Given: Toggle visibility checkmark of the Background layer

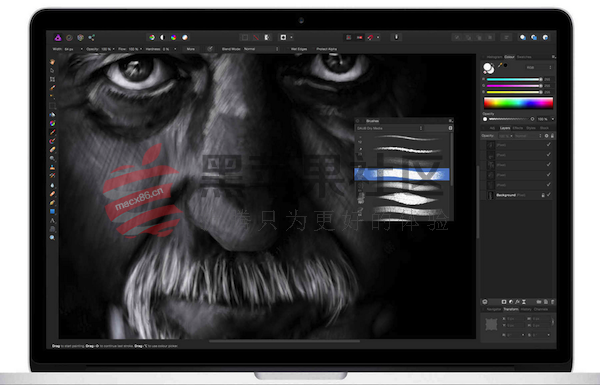Looking at the screenshot, I should (549, 195).
